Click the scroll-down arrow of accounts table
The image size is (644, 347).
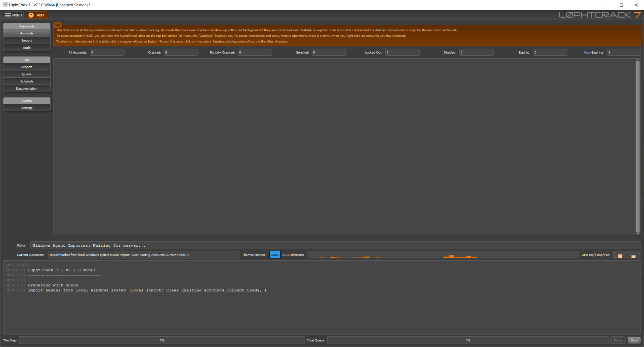coord(638,234)
